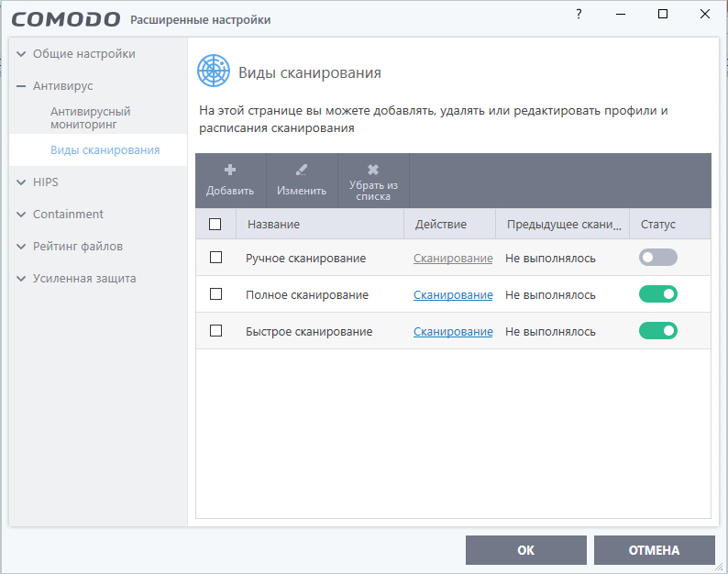This screenshot has height=574, width=728.
Task: Confirm with the OK button
Action: coord(526,550)
